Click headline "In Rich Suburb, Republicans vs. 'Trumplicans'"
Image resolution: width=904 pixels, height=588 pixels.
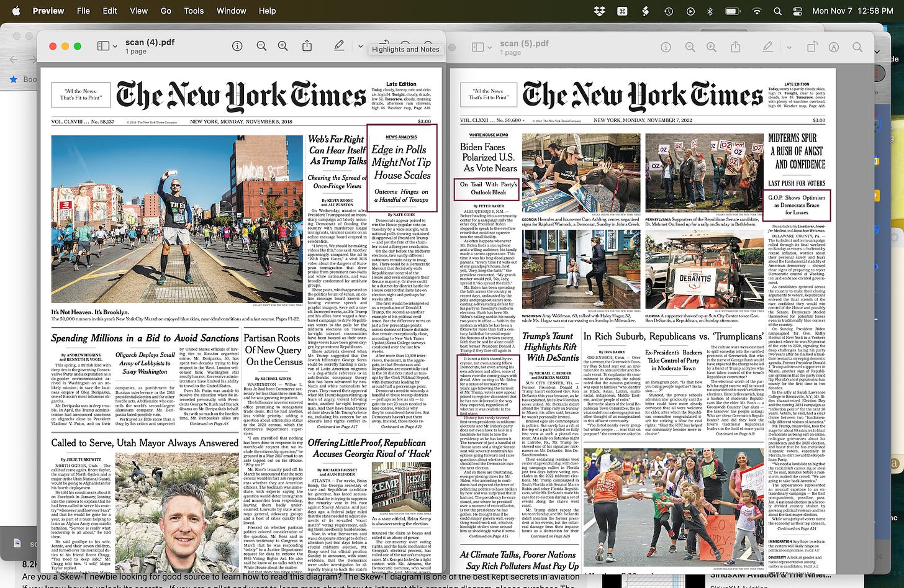click(674, 337)
